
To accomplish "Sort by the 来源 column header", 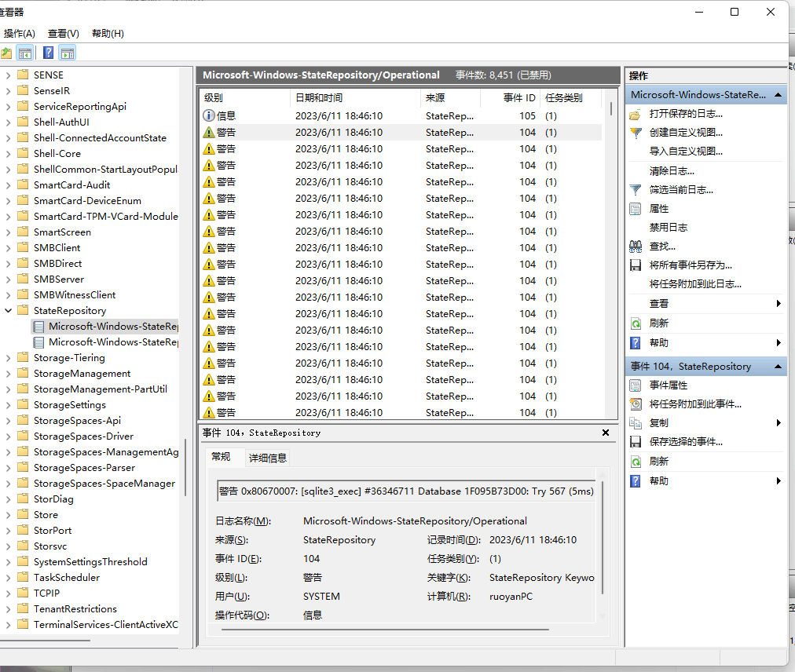I will [x=450, y=98].
